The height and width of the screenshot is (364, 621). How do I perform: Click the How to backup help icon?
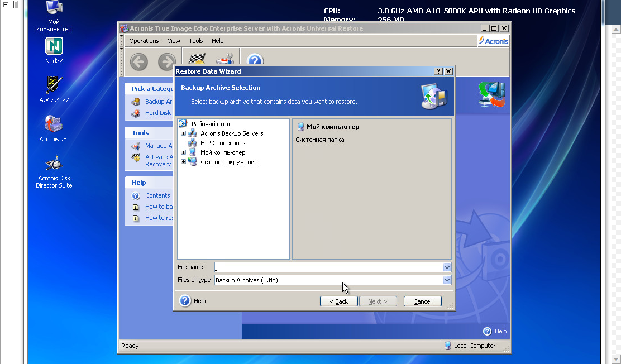136,207
